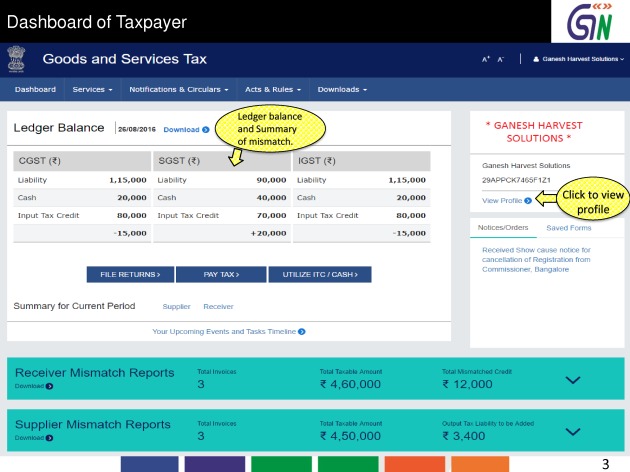Click arrow icon next to Ledger Download
This screenshot has width=630, height=472.
[x=206, y=130]
